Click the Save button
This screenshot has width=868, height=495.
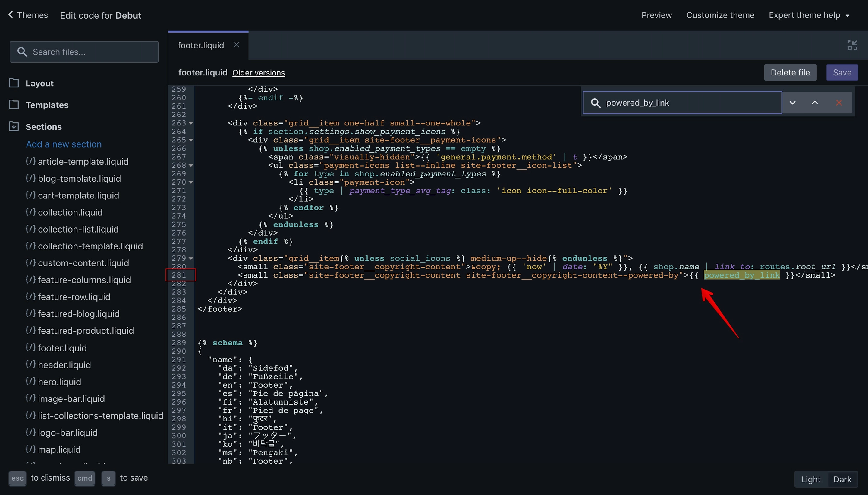tap(842, 72)
